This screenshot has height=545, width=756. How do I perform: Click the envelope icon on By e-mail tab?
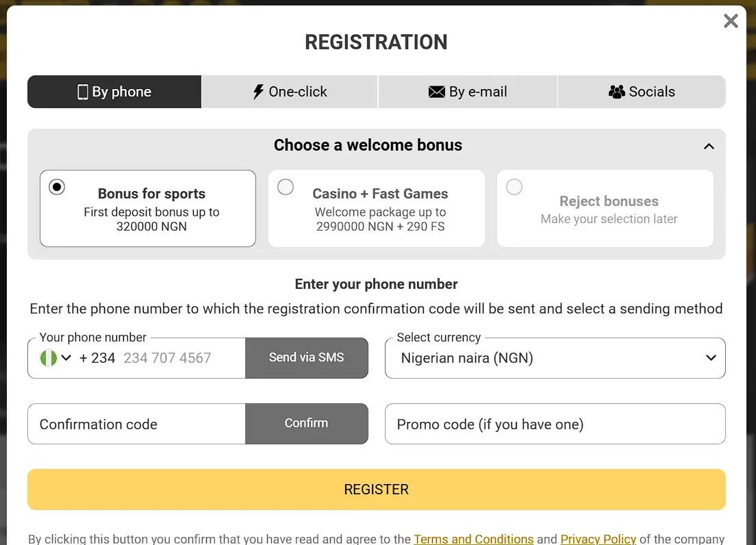437,91
